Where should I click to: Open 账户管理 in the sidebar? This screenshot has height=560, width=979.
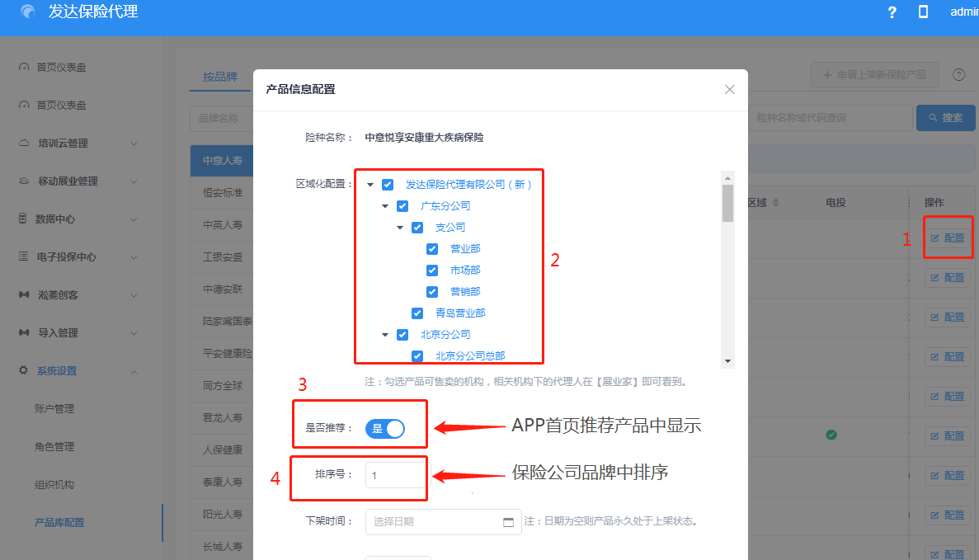coord(54,409)
